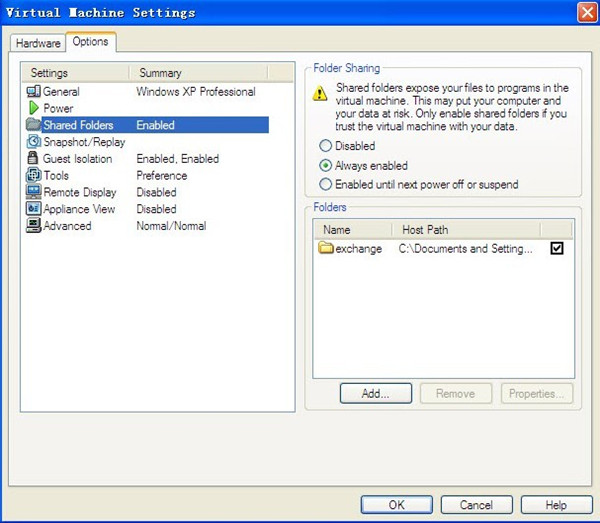This screenshot has height=523, width=600.
Task: Click the Advanced settings icon
Action: [x=34, y=226]
